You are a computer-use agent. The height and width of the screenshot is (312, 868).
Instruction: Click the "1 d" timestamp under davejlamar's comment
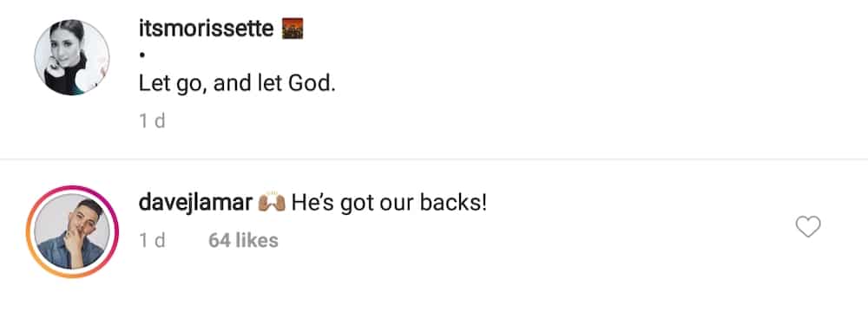[152, 241]
